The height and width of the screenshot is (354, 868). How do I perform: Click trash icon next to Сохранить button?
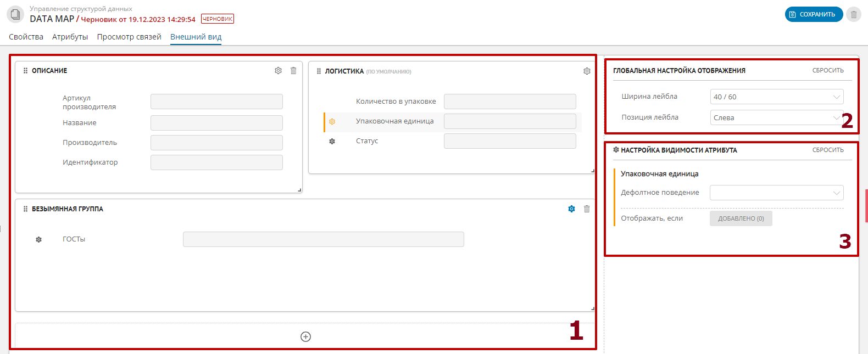coord(853,15)
